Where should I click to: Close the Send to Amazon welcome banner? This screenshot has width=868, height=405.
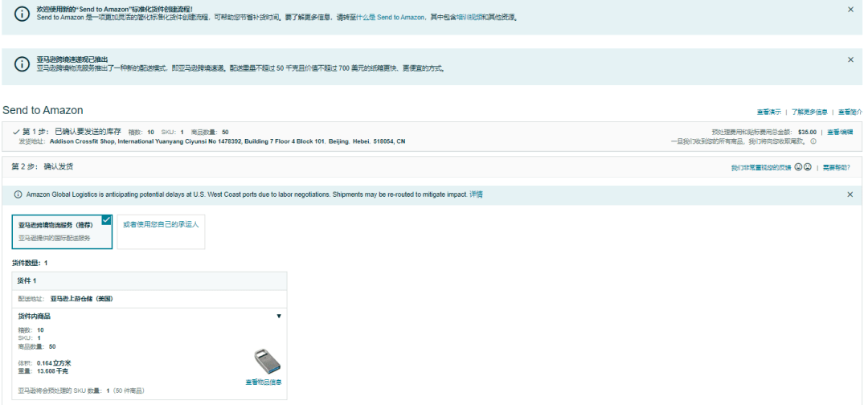(850, 10)
